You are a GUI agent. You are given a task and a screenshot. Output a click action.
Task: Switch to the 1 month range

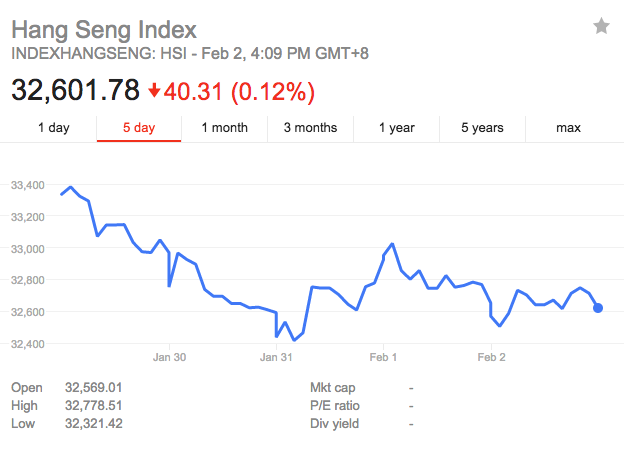pos(224,128)
